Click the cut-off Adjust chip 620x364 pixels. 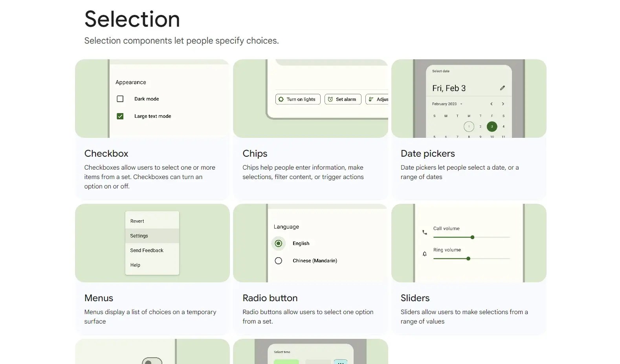[x=377, y=99]
